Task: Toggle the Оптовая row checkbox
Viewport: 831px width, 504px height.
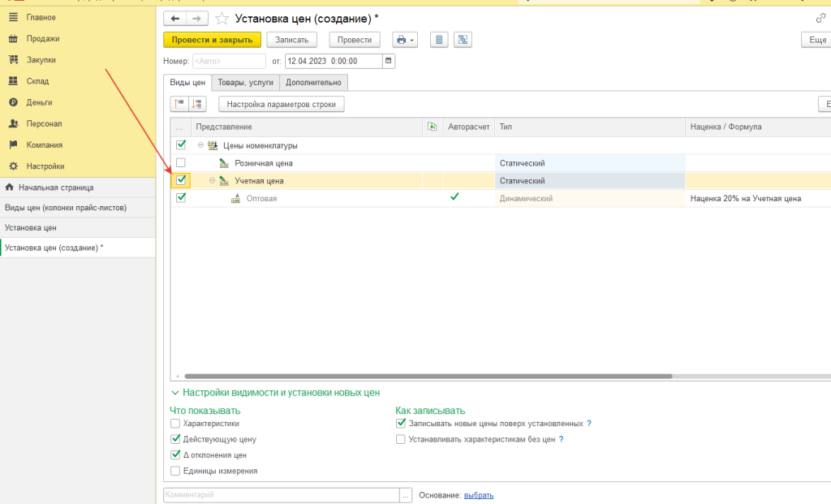Action: point(181,198)
